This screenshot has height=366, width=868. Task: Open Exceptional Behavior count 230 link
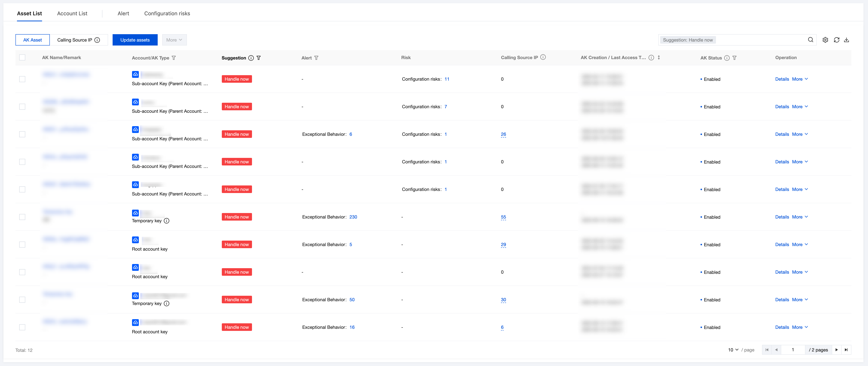pyautogui.click(x=353, y=217)
